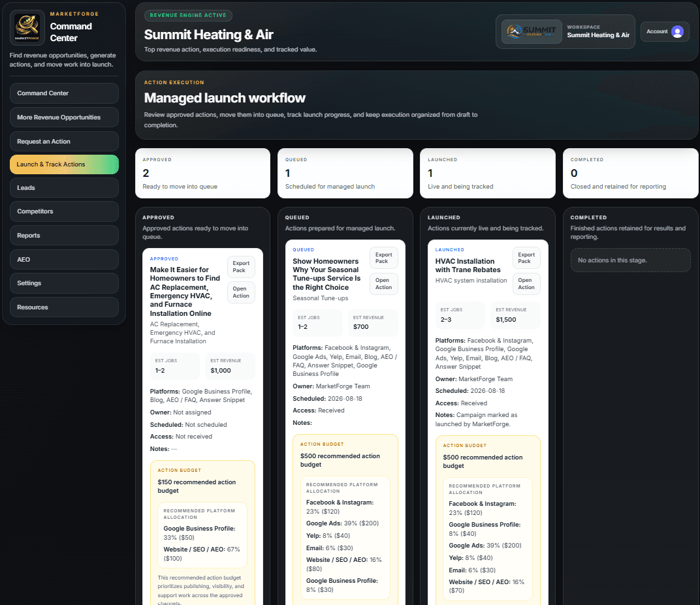Screen dimensions: 700x605
Task: Click 'Google Ads: 39% ($200)' in the queued card
Action: 342,523
